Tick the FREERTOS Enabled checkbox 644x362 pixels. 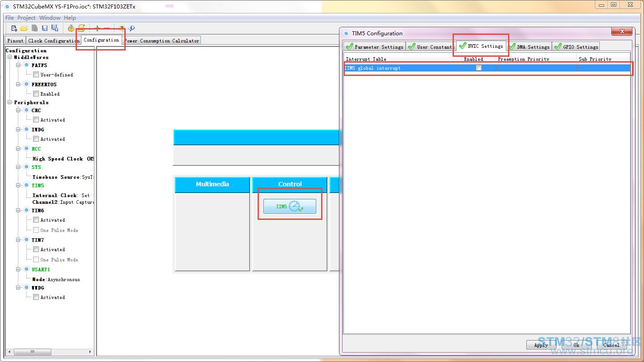click(36, 94)
